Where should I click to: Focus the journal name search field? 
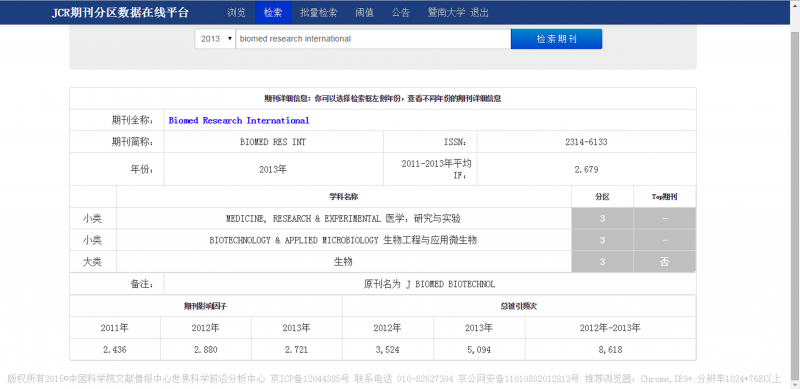[373, 39]
